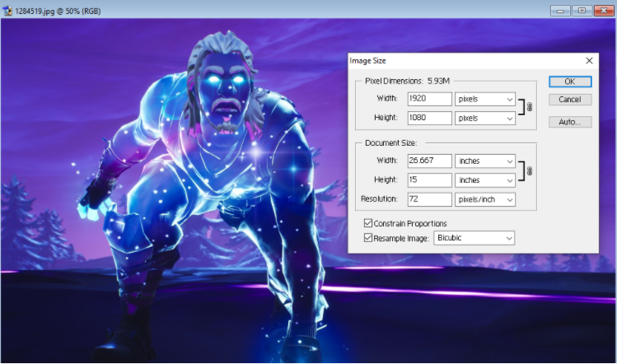This screenshot has width=617, height=364.
Task: Open the pixel Width units dropdown
Action: pos(484,99)
